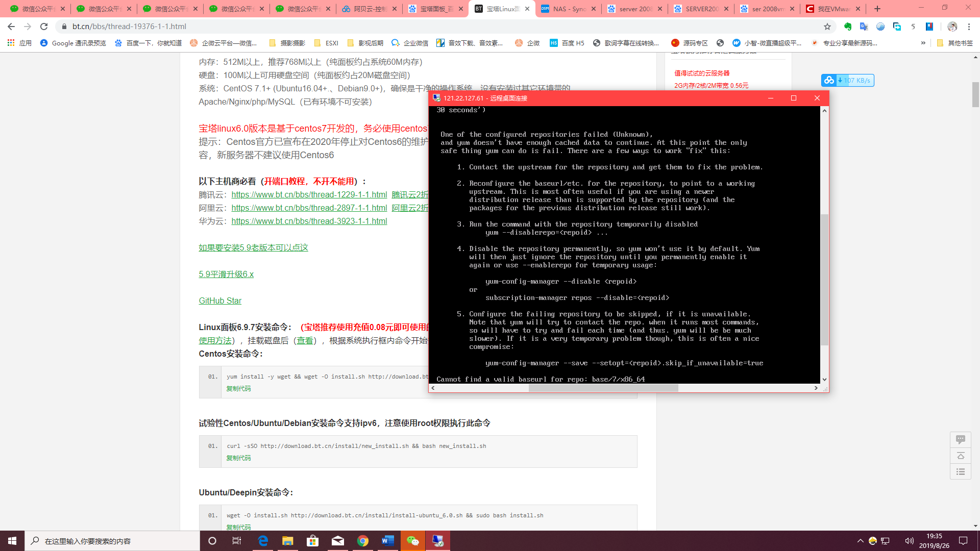Copy the Centos install command code
Screen dimensions: 980x551
238,389
